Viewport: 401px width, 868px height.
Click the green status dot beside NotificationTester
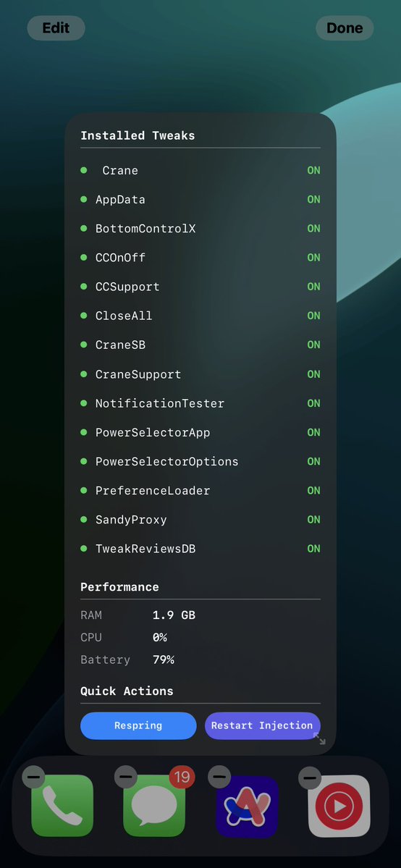point(84,403)
